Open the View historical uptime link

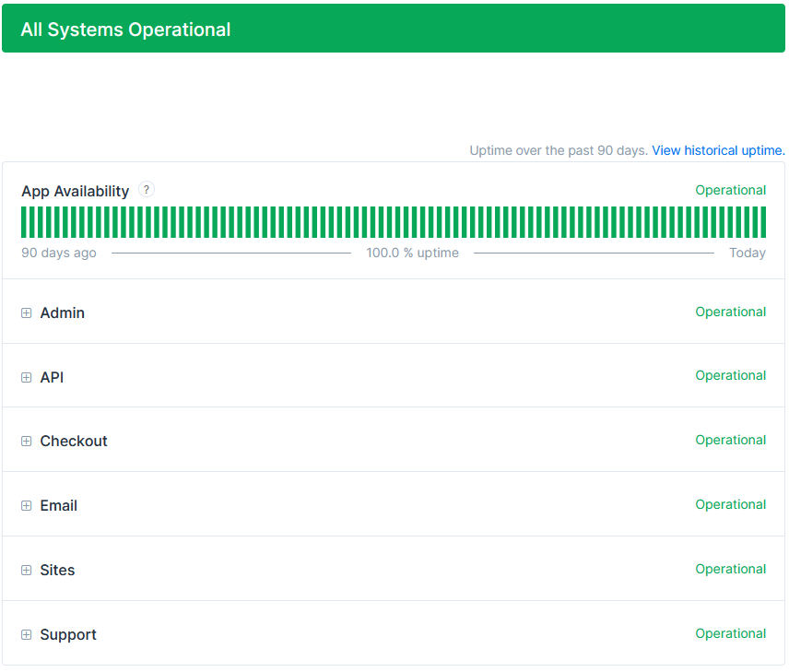point(718,150)
